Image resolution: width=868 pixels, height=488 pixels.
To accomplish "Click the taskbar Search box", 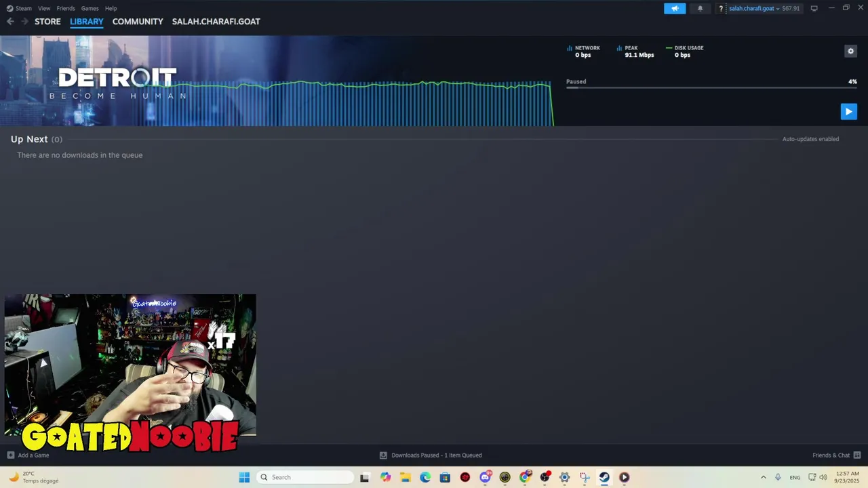I will 305,477.
